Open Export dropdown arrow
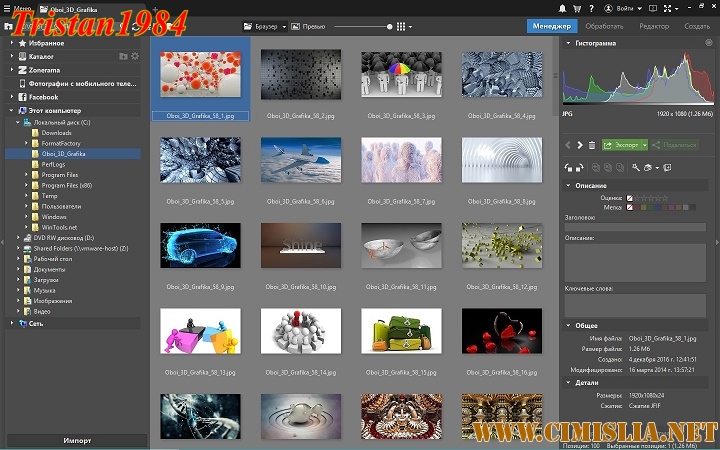Image resolution: width=720 pixels, height=450 pixels. (x=644, y=145)
